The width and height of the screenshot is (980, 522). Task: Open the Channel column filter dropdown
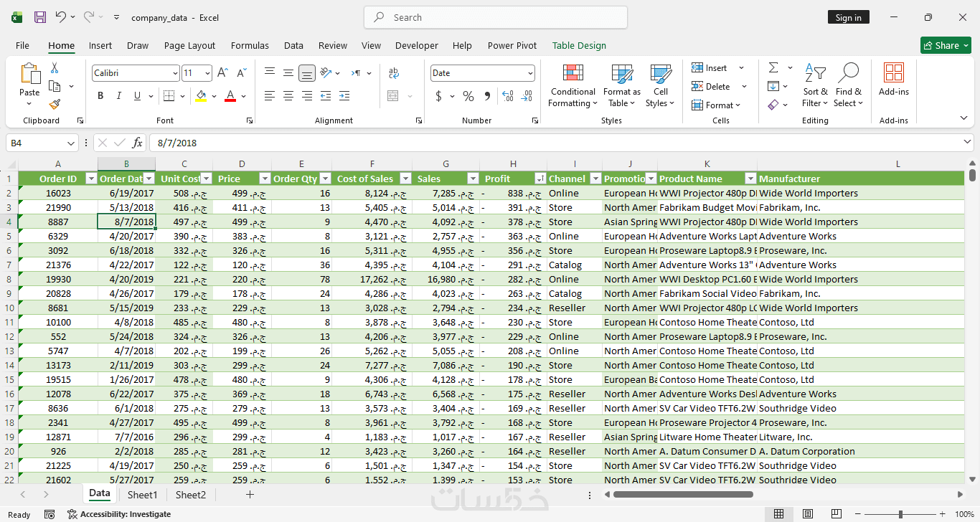[594, 179]
